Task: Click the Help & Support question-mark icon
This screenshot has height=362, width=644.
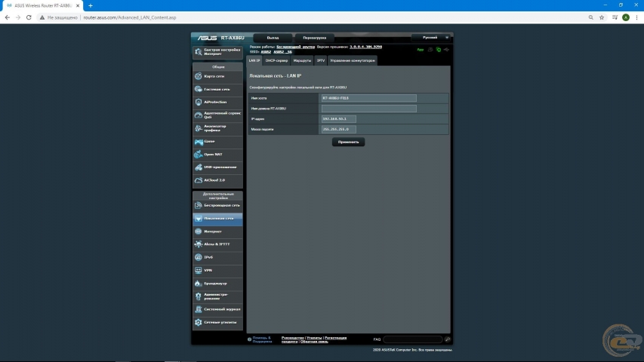Action: (249, 339)
